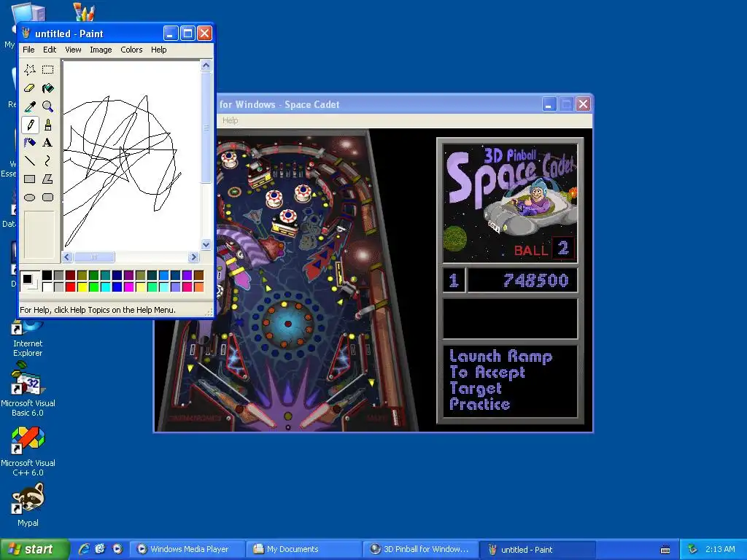Select the brown swatch in the palette

[198, 275]
